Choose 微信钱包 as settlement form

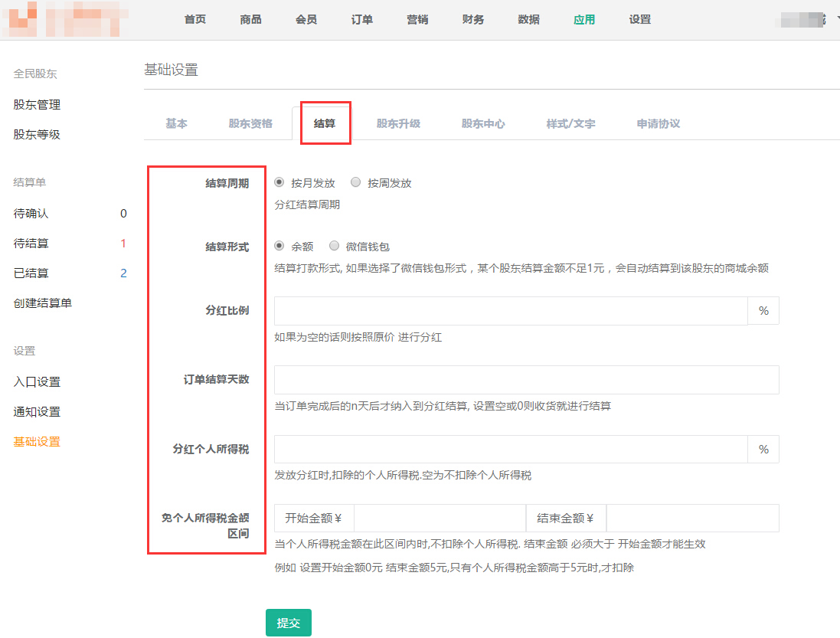click(x=334, y=247)
